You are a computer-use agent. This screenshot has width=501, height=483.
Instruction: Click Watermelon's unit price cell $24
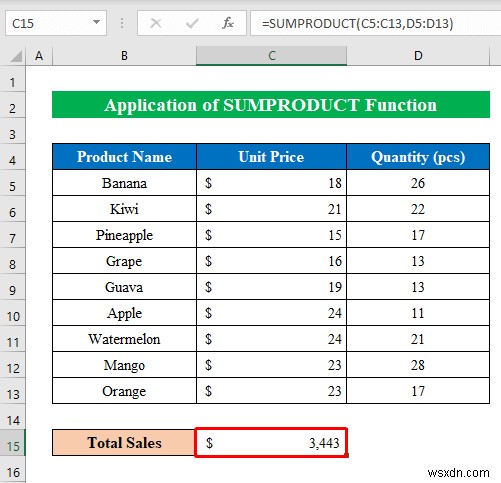[x=271, y=339]
